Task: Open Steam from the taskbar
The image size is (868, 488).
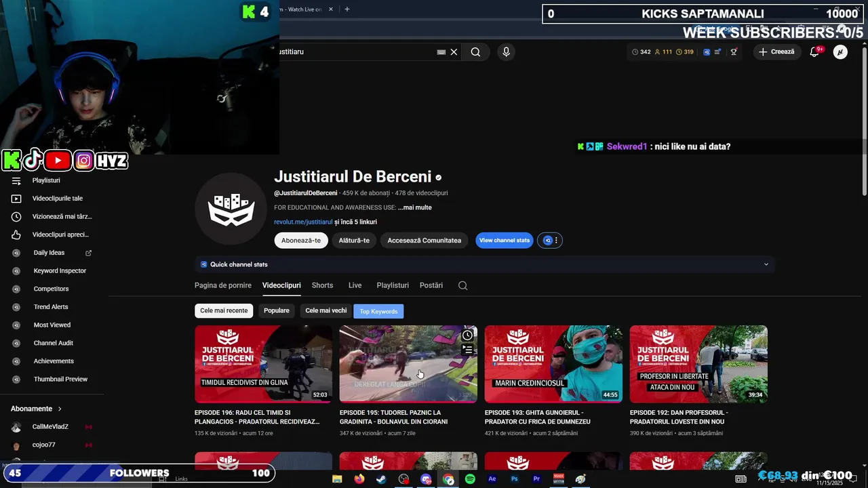Action: (x=381, y=479)
